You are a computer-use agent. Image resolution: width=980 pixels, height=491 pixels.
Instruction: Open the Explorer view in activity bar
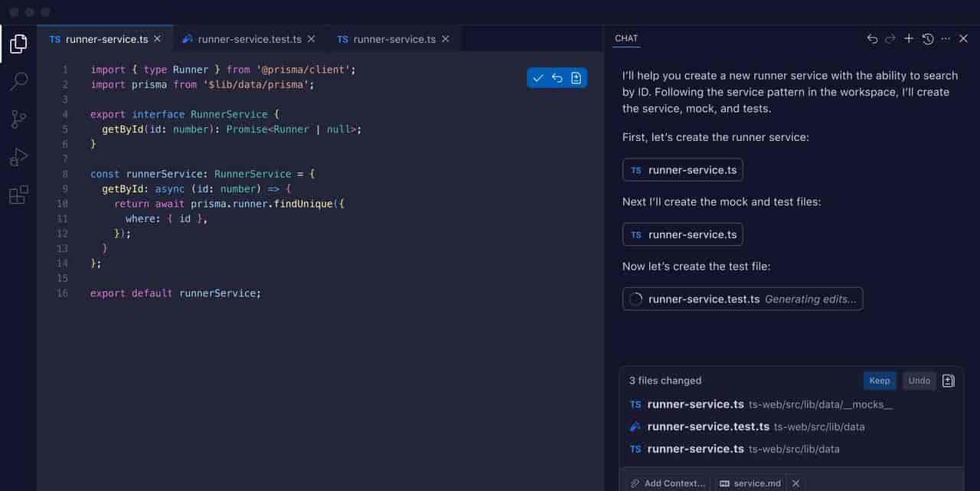click(x=18, y=44)
